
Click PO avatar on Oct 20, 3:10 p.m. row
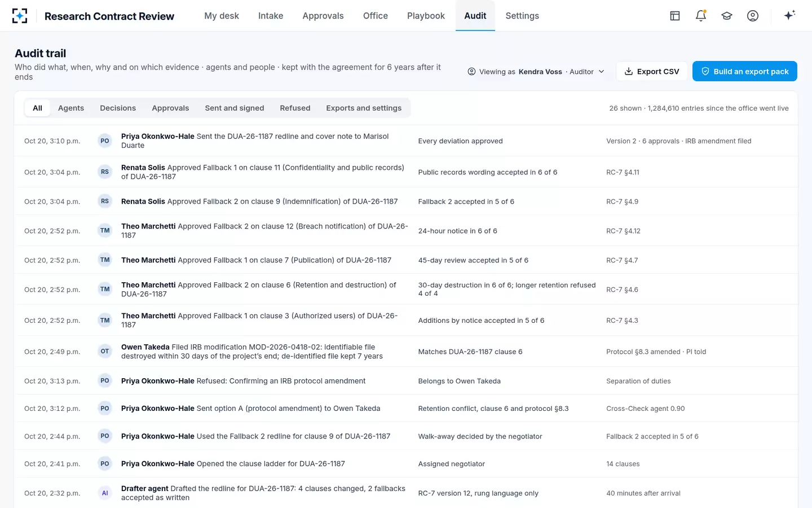(x=105, y=141)
